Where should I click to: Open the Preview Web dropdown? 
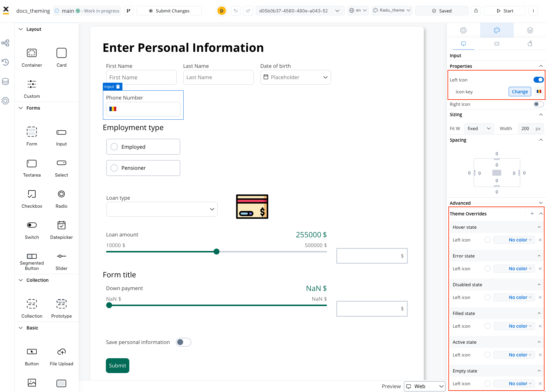[x=424, y=386]
